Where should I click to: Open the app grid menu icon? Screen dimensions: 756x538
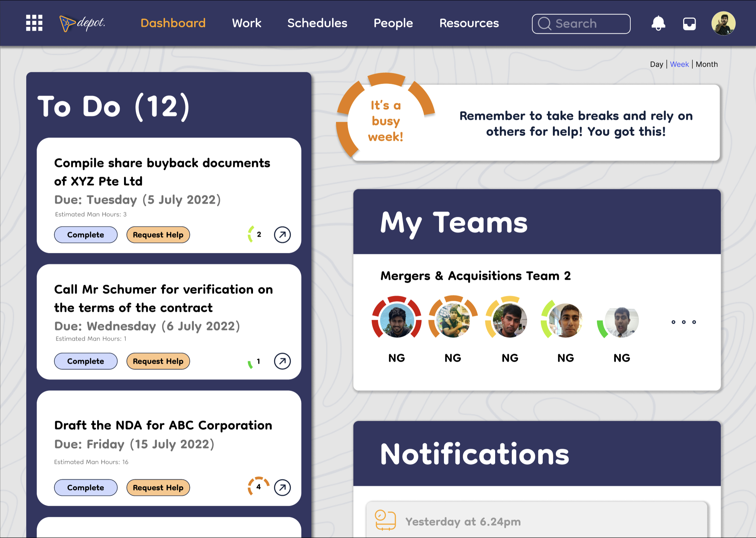34,23
